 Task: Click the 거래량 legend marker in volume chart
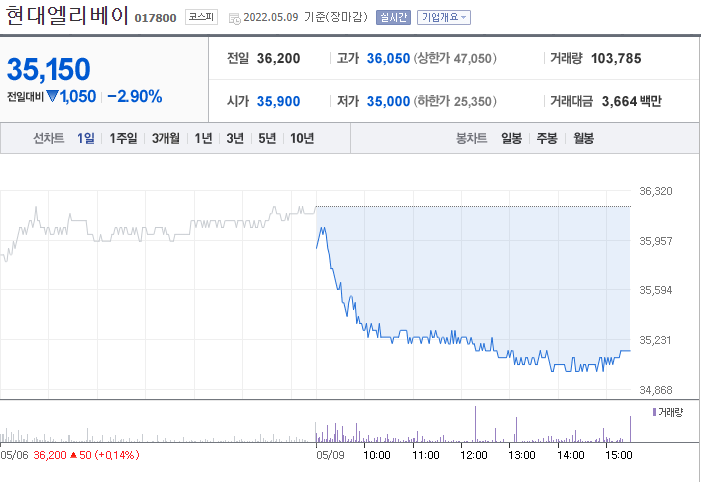[655, 412]
